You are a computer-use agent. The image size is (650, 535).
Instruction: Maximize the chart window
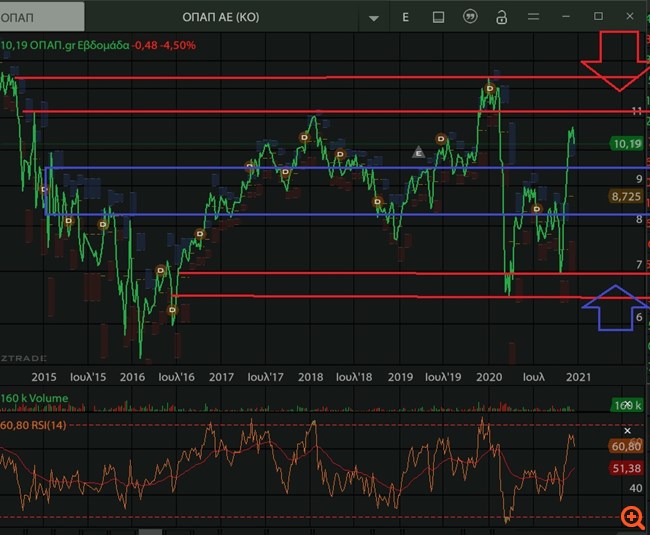(598, 16)
